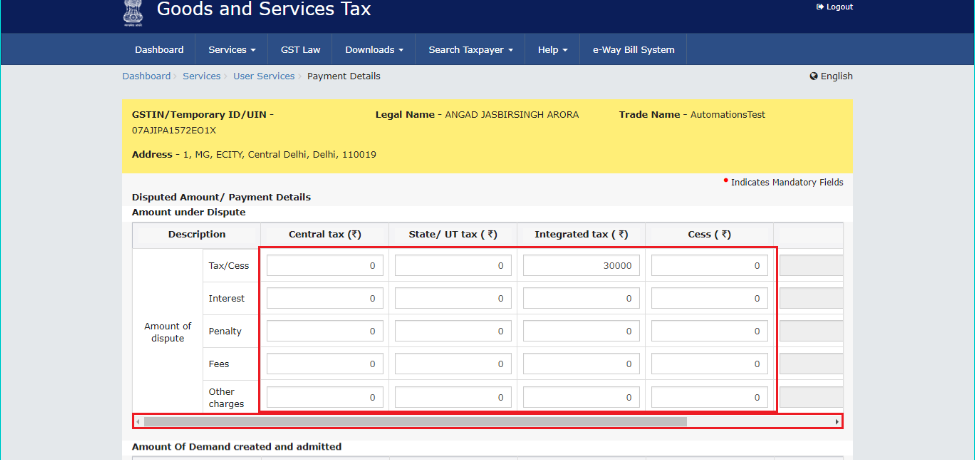Open Services breadcrumb link
975x460 pixels.
201,76
